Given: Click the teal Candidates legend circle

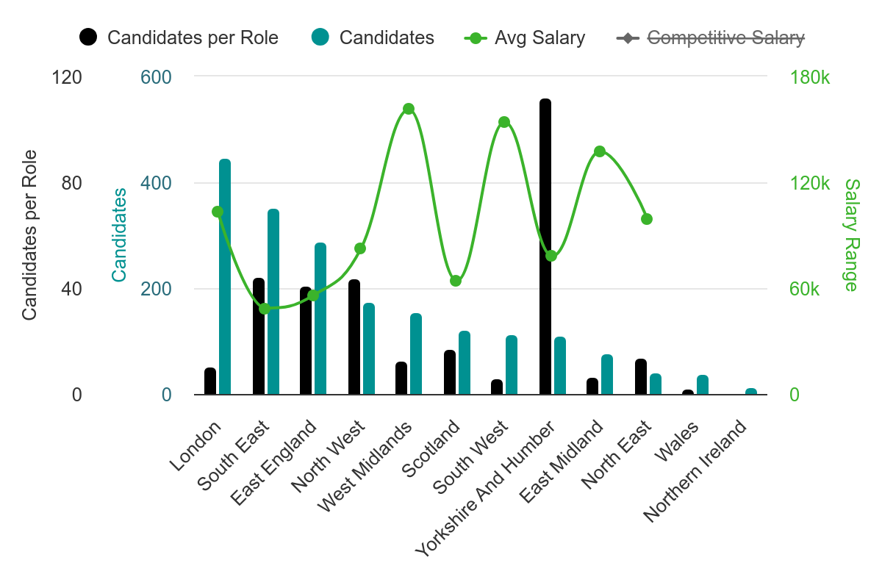Looking at the screenshot, I should (320, 37).
